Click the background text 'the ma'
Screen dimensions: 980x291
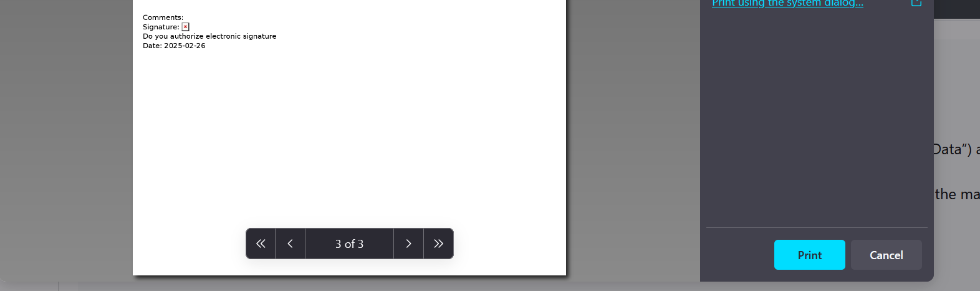pyautogui.click(x=957, y=194)
